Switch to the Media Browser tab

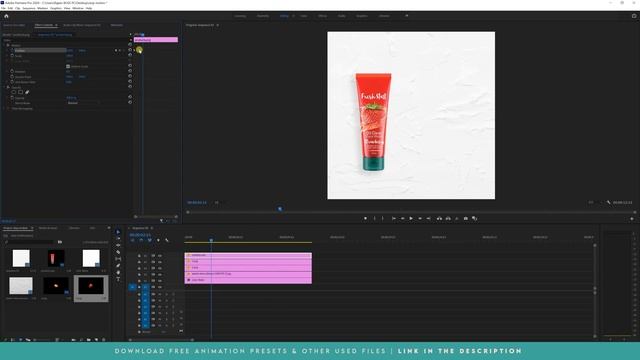(x=48, y=228)
